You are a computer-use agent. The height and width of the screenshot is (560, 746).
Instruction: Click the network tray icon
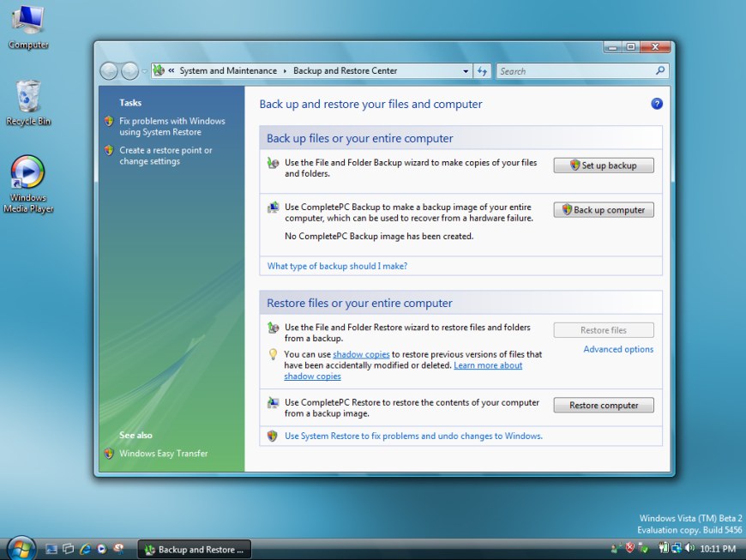coord(676,548)
